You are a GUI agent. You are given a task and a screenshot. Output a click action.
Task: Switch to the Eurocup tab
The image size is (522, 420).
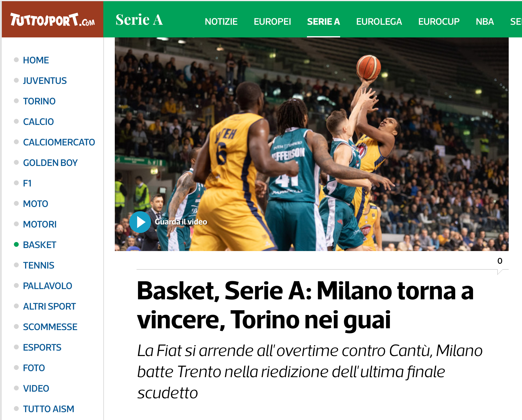(439, 22)
